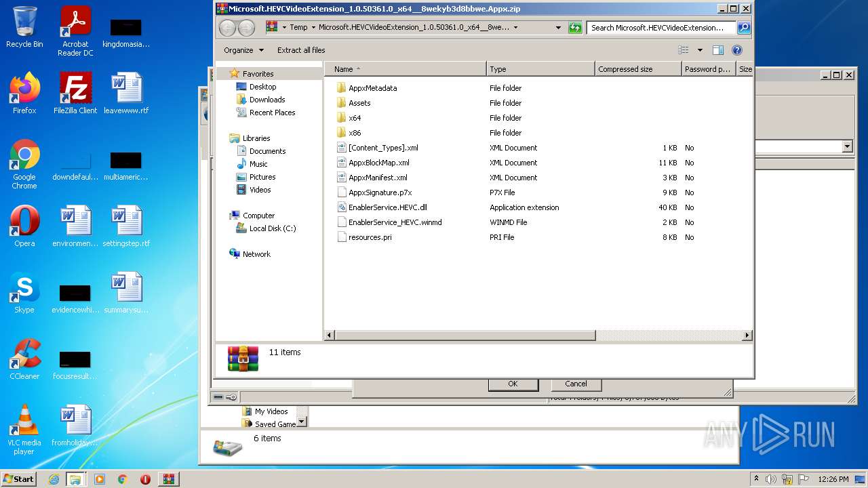Open Pictures library
The image size is (868, 488).
pos(262,177)
